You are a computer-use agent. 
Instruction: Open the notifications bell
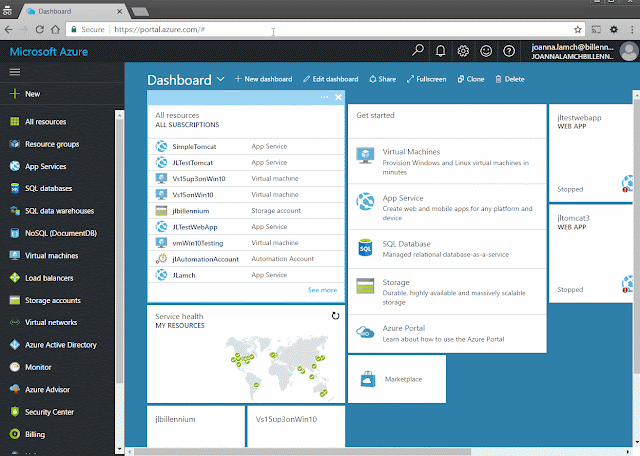[x=440, y=51]
